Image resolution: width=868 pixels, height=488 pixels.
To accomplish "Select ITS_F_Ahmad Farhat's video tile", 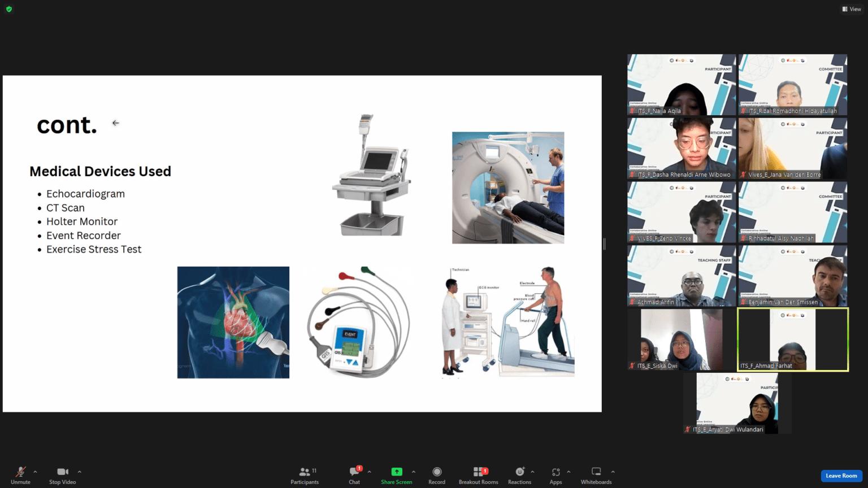I will 792,339.
